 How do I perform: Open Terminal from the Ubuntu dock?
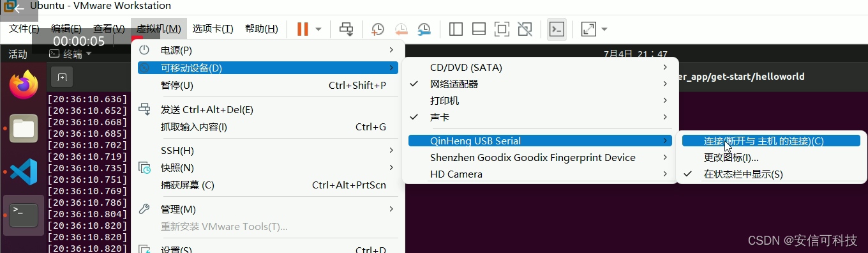(x=24, y=215)
